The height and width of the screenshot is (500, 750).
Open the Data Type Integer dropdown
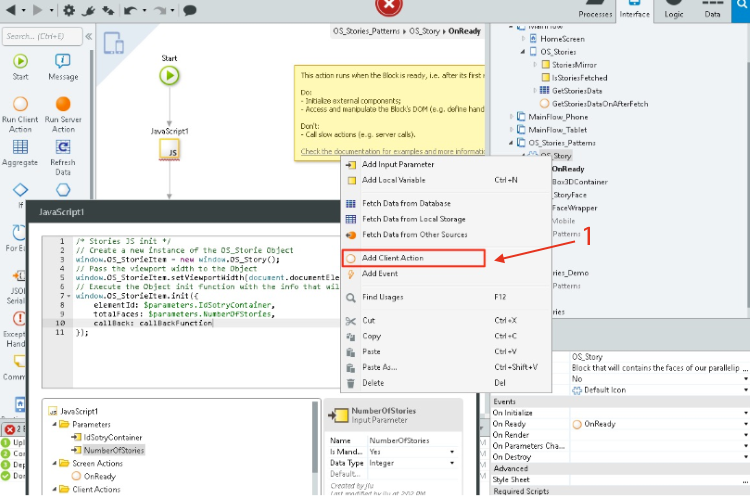coord(453,463)
